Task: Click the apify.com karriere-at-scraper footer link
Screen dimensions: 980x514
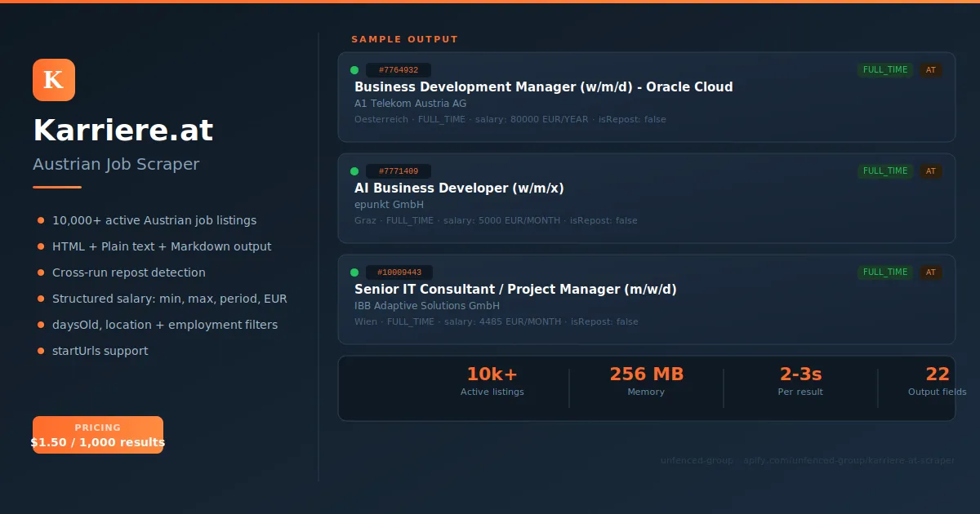Action: 849,461
